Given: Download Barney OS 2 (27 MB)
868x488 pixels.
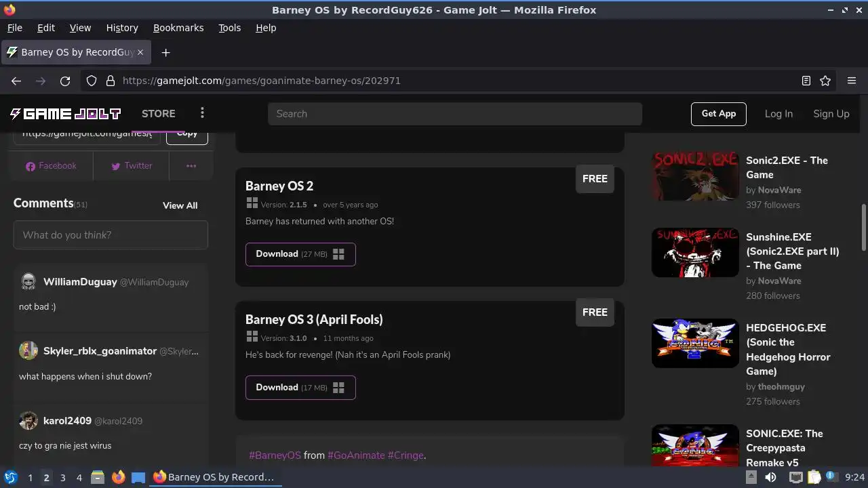Looking at the screenshot, I should point(300,254).
